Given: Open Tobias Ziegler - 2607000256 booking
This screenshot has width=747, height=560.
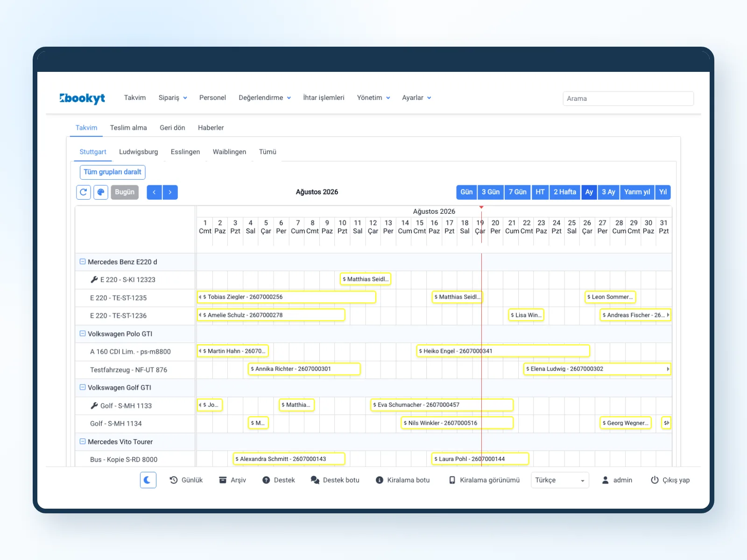Looking at the screenshot, I should (286, 297).
